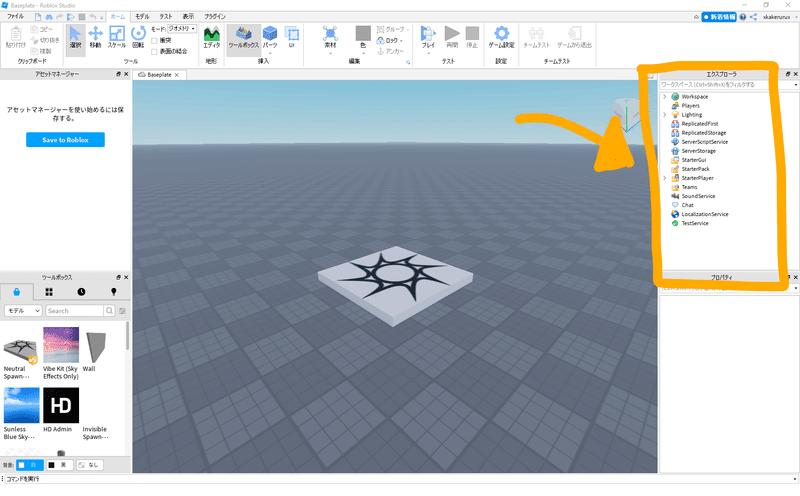
Task: Open the ロック dropdown arrow
Action: point(401,41)
